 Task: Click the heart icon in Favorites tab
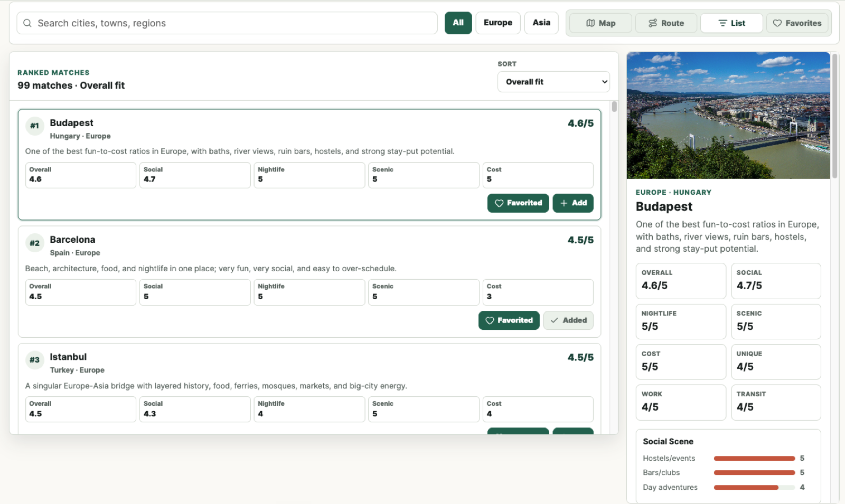(777, 23)
